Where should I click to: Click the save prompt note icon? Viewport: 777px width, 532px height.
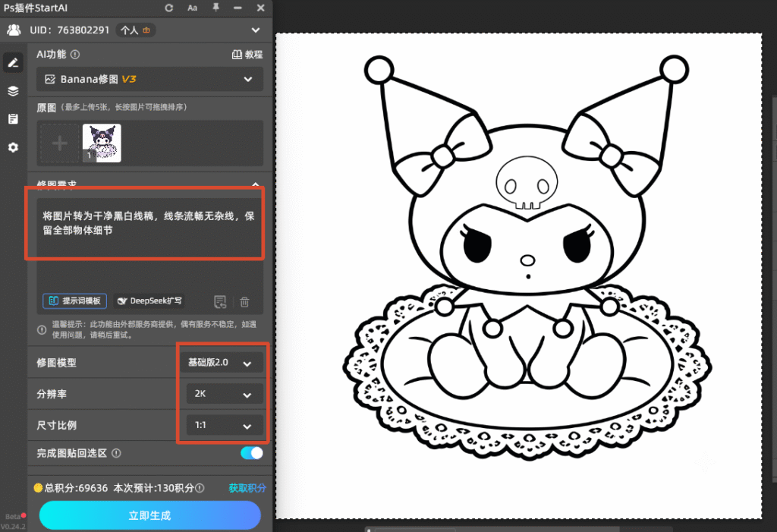coord(220,302)
